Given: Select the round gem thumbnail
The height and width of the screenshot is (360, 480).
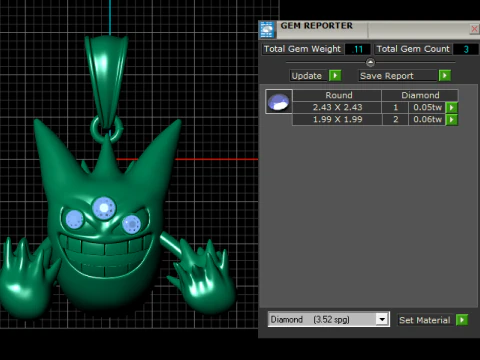Looking at the screenshot, I should 279,102.
